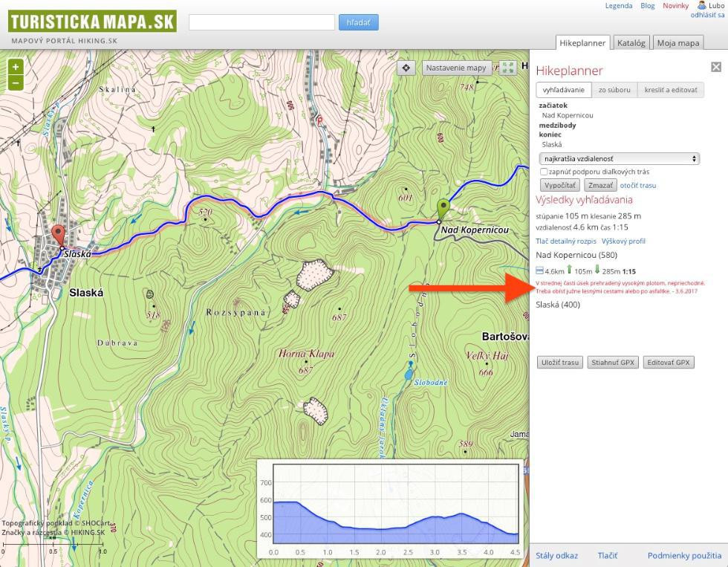
Task: Click the locate/crosshair map icon
Action: pyautogui.click(x=406, y=68)
